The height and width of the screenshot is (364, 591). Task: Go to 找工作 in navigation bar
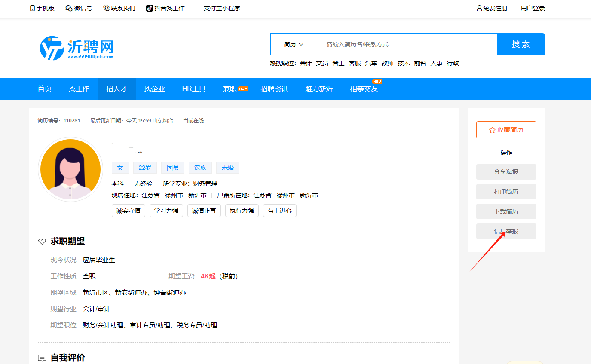(x=79, y=89)
